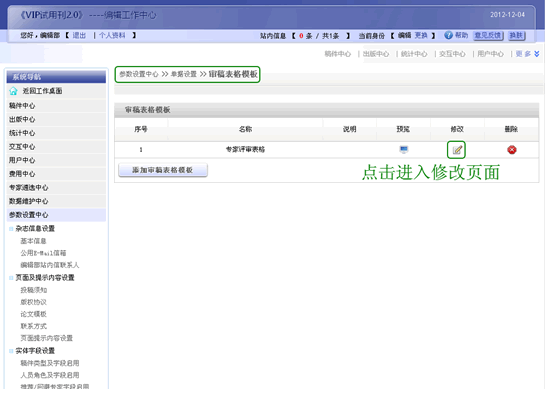Click the red delete icon for 专家评审表格
Screen dimensions: 545x394
tap(511, 150)
